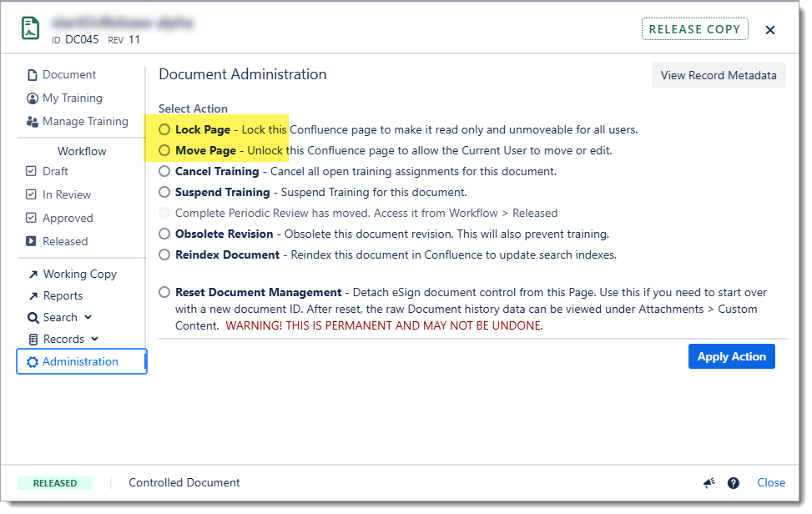Click the Released play icon in Workflow
This screenshot has height=514, width=812.
point(32,242)
